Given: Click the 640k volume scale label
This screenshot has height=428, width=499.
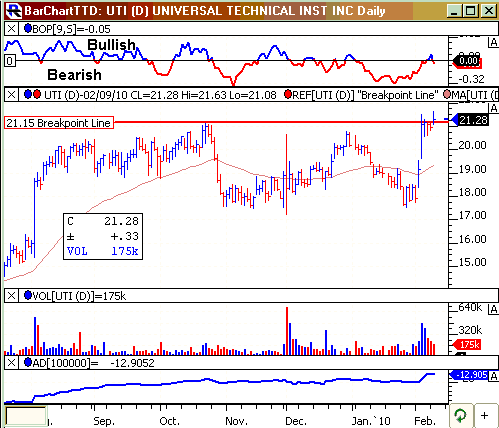Looking at the screenshot, I should 470,307.
